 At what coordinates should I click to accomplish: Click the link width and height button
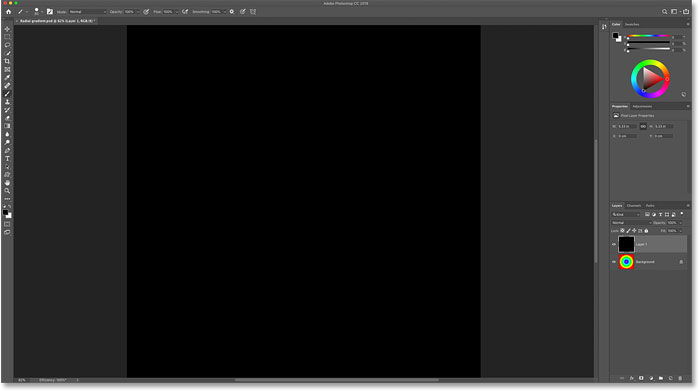click(x=643, y=126)
